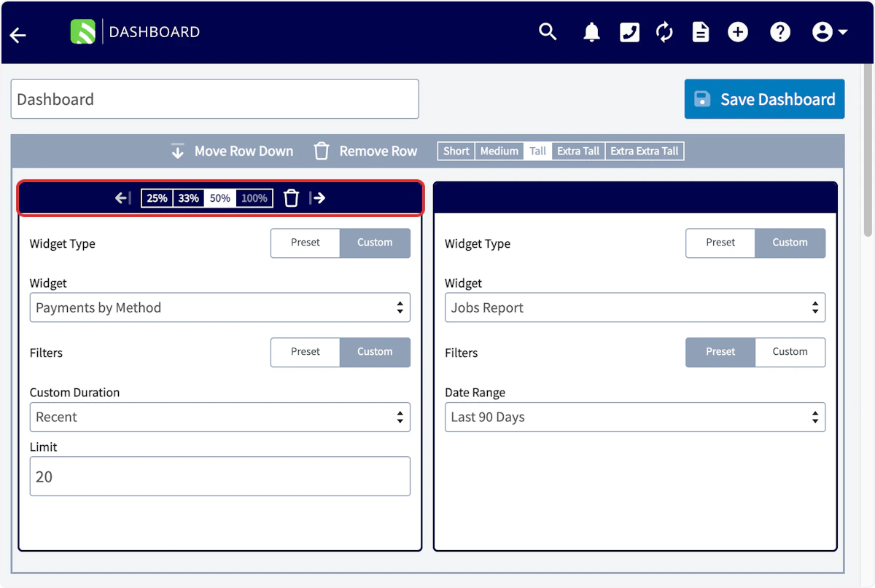The height and width of the screenshot is (588, 875).
Task: Set widget width to 100%
Action: [x=254, y=198]
